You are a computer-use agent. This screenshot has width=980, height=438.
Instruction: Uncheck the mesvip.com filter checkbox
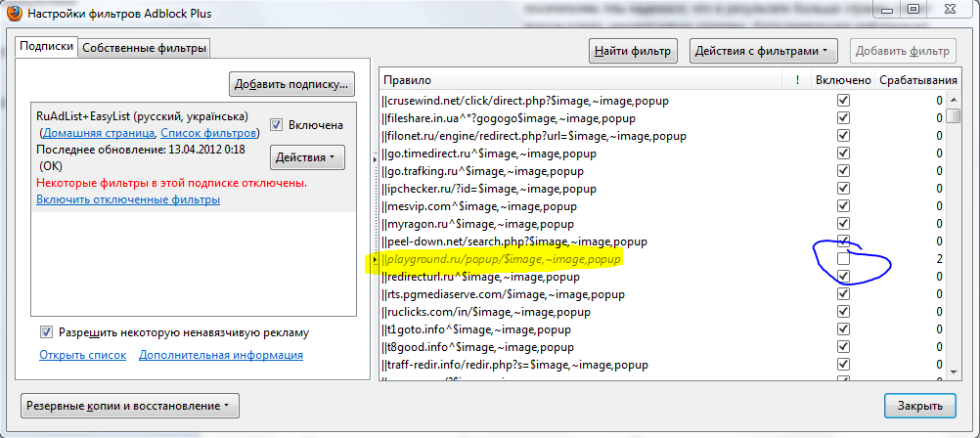click(844, 205)
